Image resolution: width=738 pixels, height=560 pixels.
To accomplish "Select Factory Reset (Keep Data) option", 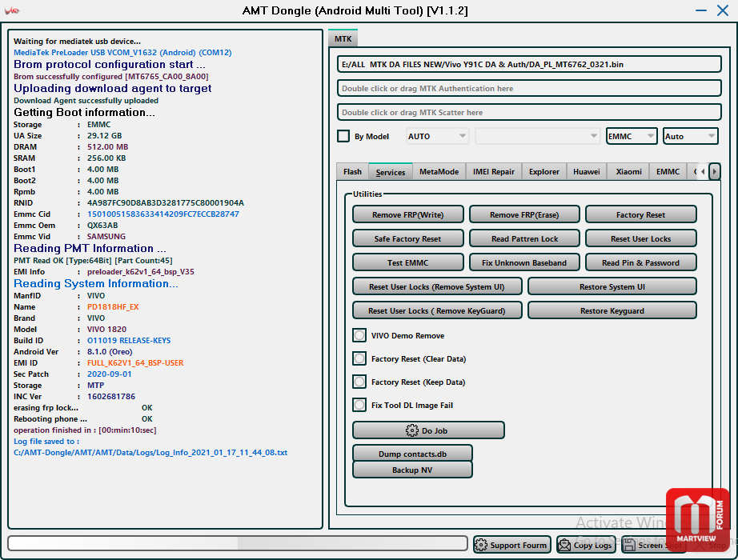I will point(360,382).
